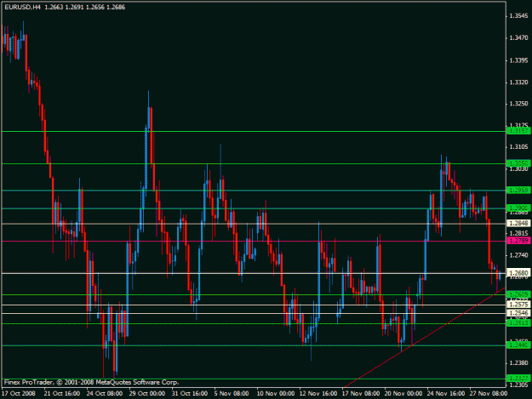
Task: Select the white 1.2680 level tag
Action: coord(518,273)
